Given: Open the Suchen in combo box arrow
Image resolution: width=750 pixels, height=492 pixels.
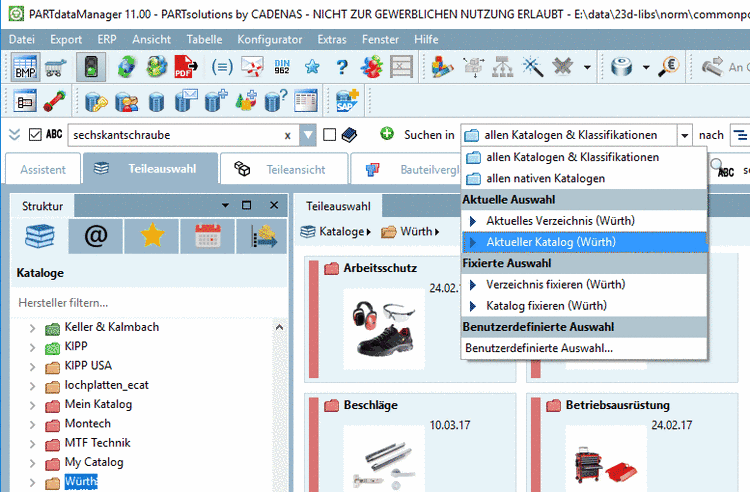Looking at the screenshot, I should tap(684, 135).
